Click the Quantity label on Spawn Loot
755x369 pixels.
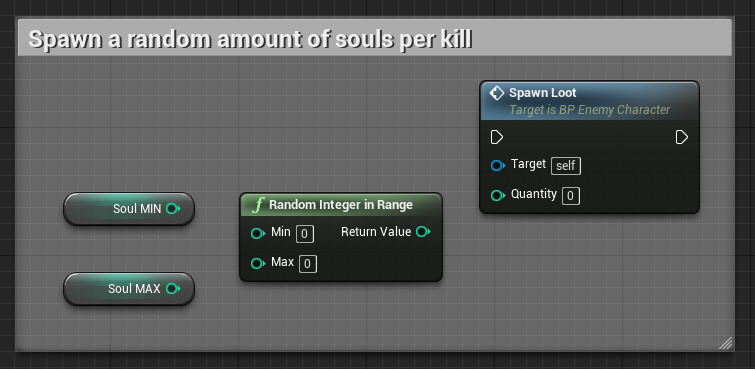[x=534, y=194]
